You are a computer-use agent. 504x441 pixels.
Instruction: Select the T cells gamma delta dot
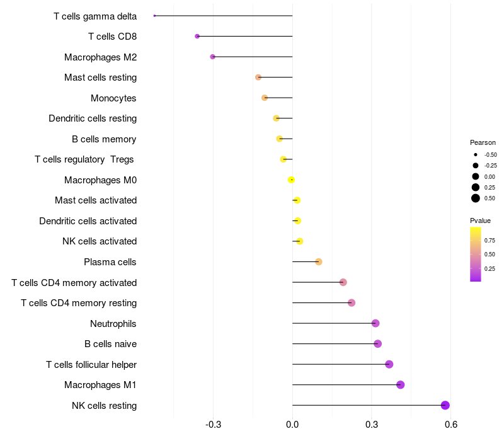pyautogui.click(x=154, y=16)
